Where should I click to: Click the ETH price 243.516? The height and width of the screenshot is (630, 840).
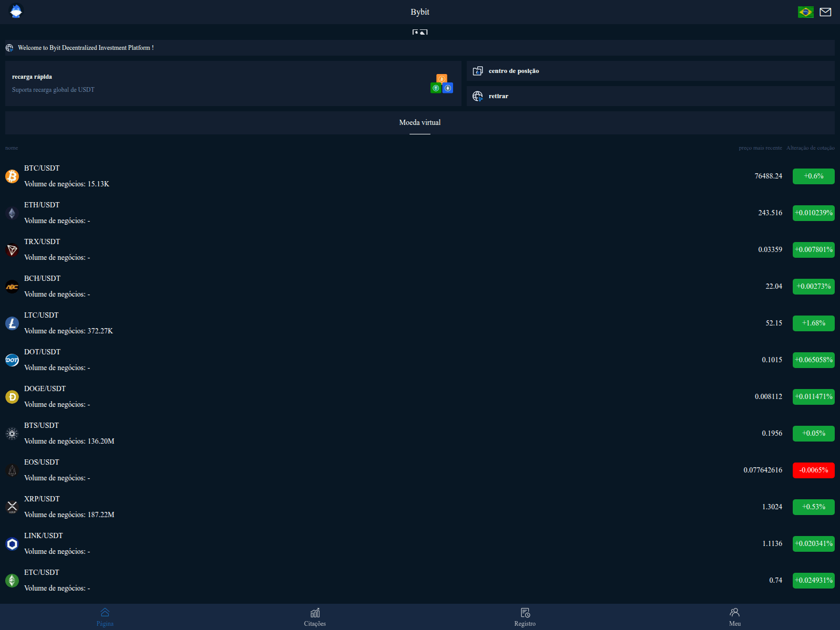click(x=770, y=213)
